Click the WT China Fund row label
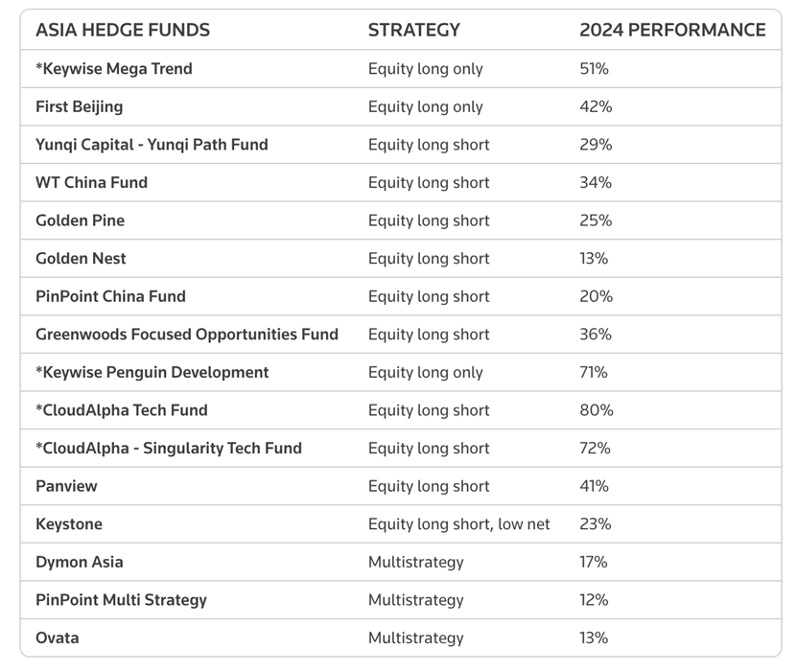This screenshot has height=672, width=797. pyautogui.click(x=91, y=182)
